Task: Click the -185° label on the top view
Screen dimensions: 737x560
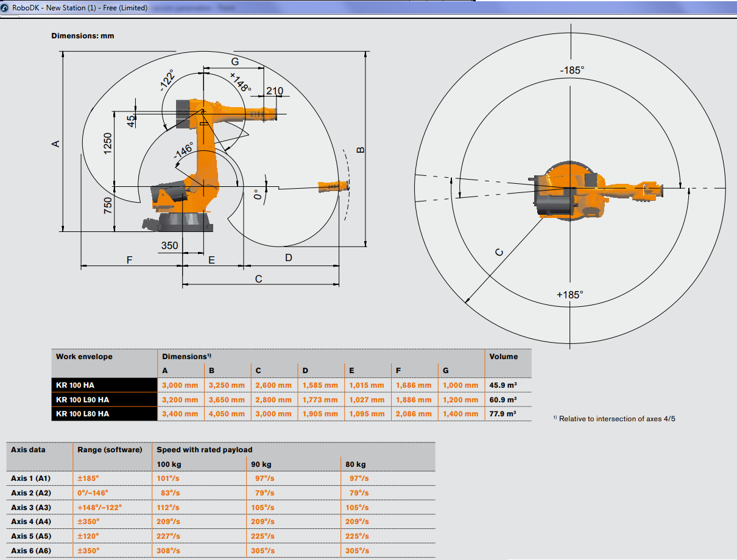Action: (x=571, y=71)
